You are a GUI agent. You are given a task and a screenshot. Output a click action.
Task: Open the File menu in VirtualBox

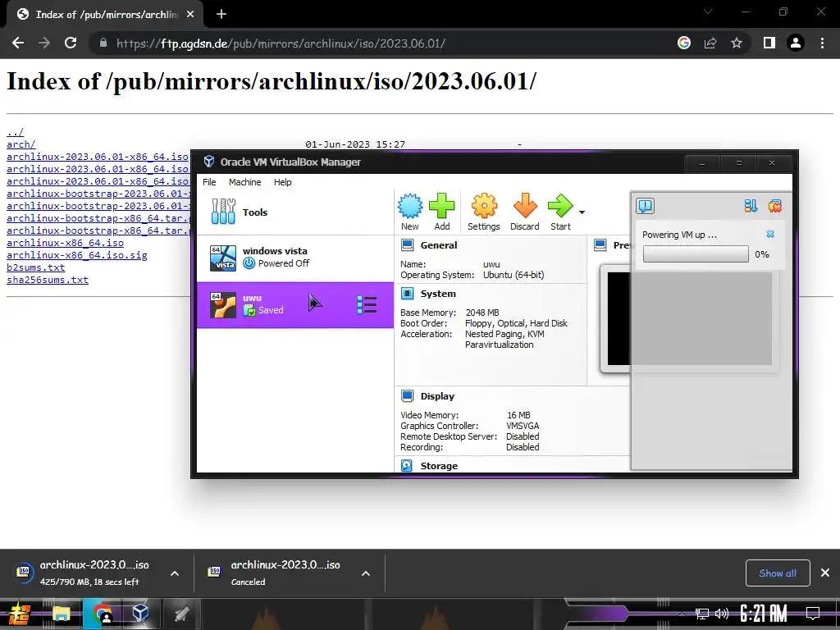pyautogui.click(x=209, y=182)
